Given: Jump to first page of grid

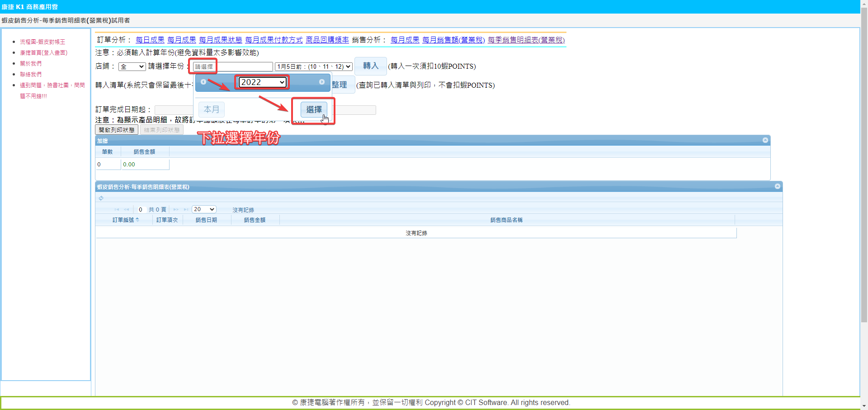Looking at the screenshot, I should tap(117, 209).
